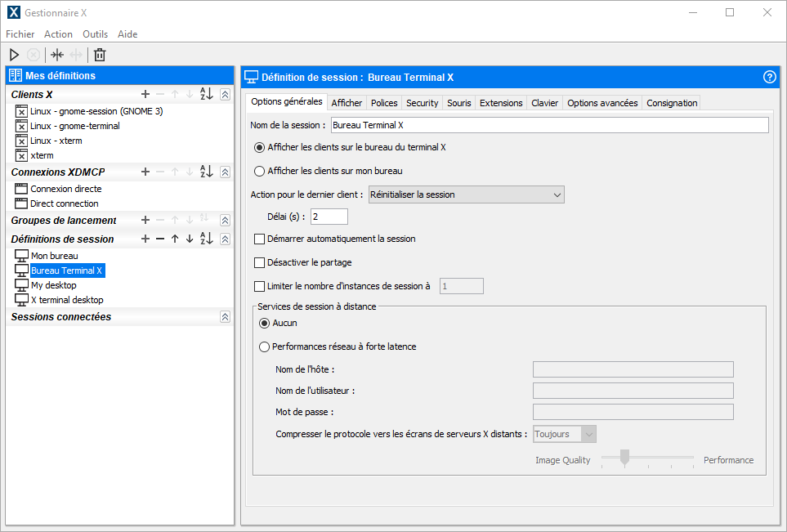Image resolution: width=787 pixels, height=532 pixels.
Task: Open Action pour le dernier client dropdown
Action: 466,194
